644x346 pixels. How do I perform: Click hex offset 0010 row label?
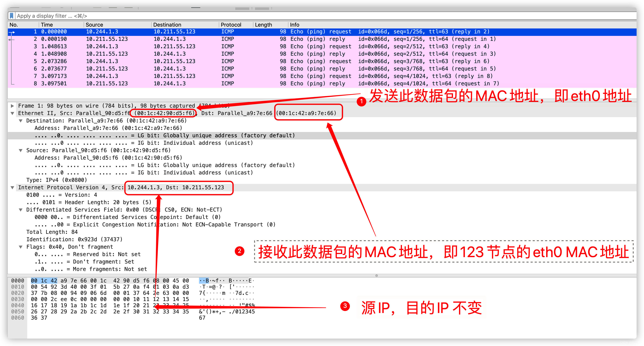(x=18, y=287)
